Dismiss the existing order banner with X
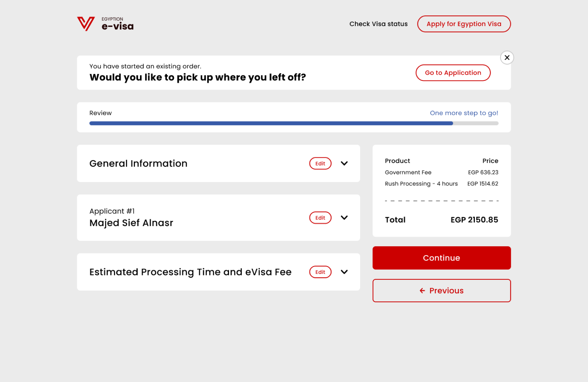Screen dimensions: 588x382 click(x=507, y=58)
